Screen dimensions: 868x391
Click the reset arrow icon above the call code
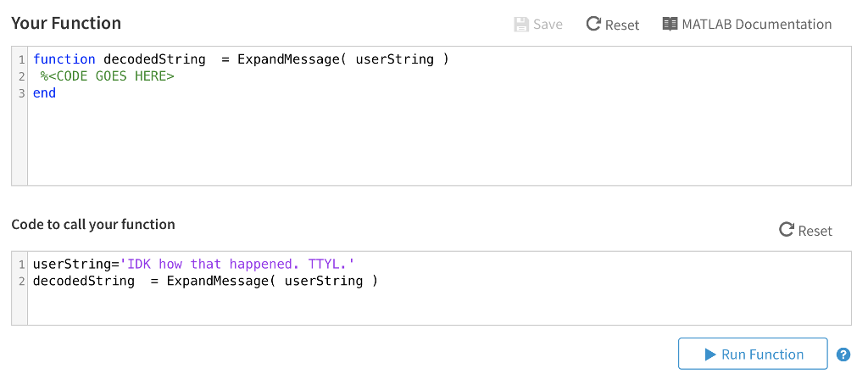(x=787, y=230)
